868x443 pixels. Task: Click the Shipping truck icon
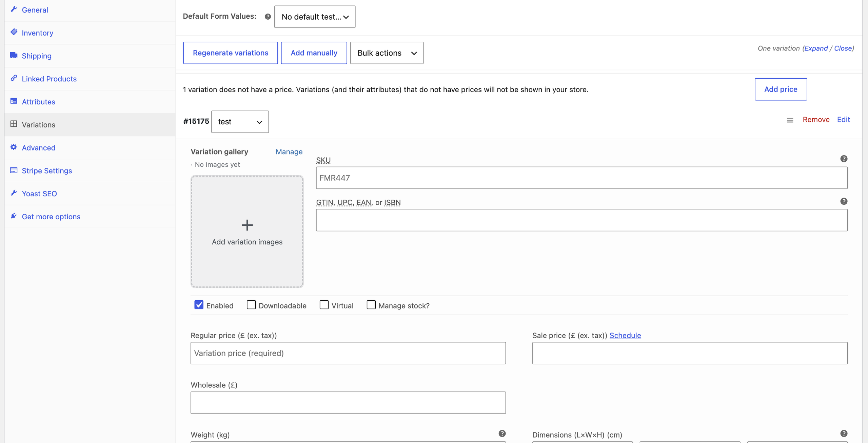[14, 55]
